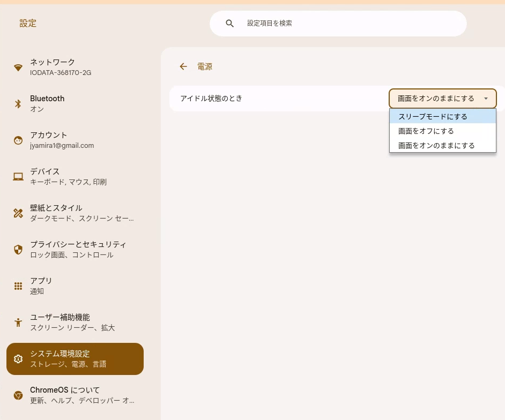Open ユーザー補助機能 section

tap(75, 322)
